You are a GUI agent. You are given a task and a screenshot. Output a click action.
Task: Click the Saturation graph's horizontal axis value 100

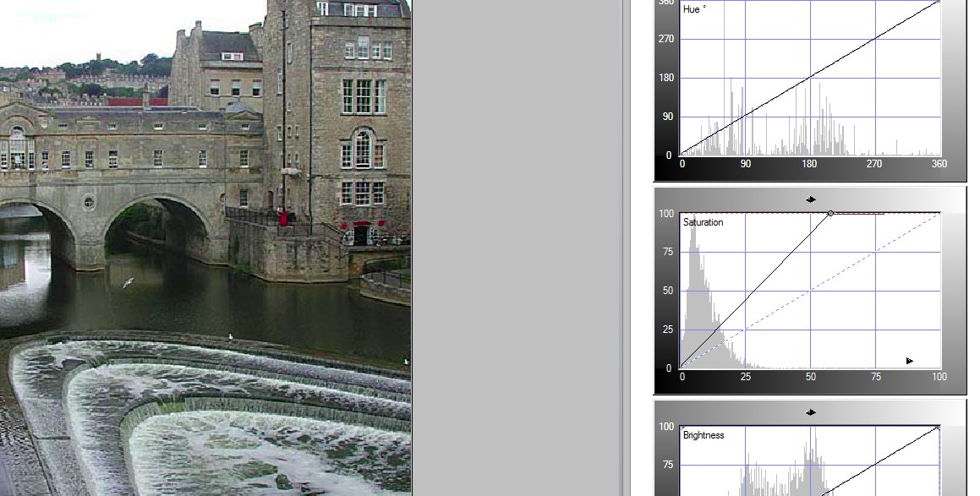939,377
